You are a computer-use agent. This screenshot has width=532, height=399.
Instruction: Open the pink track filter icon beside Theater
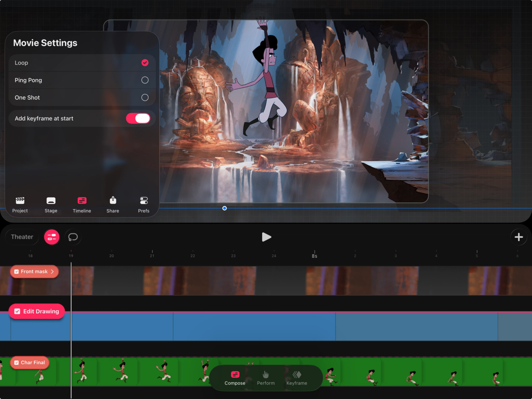tap(52, 237)
